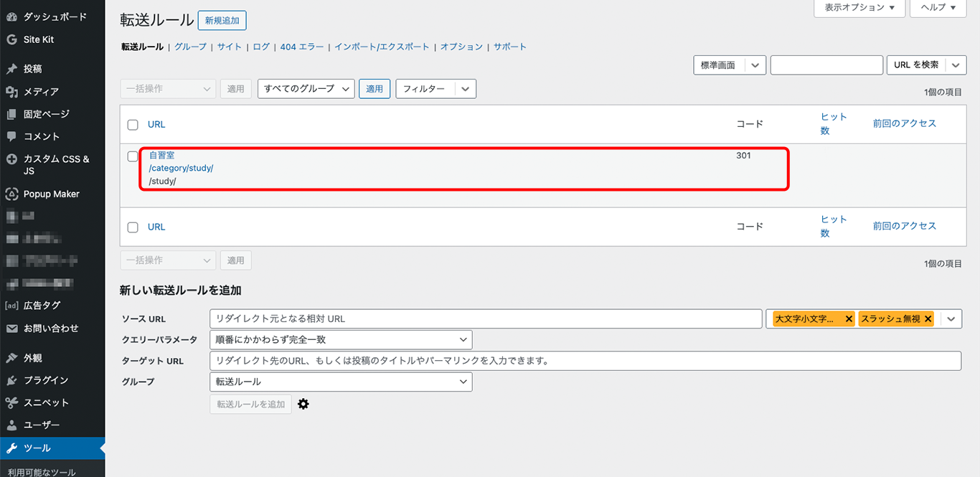Click the Dashboard icon in sidebar
This screenshot has height=477, width=980.
11,16
